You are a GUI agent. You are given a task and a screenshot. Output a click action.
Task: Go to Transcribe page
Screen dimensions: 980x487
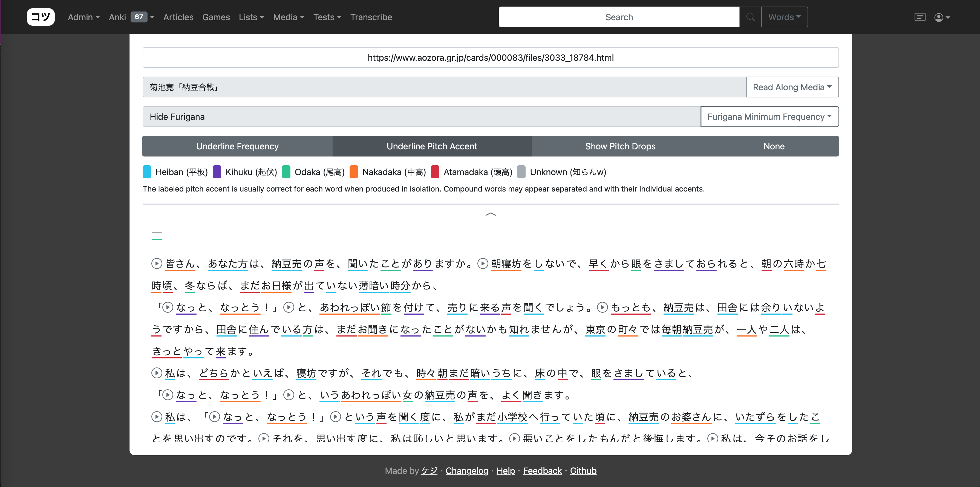[x=371, y=17]
